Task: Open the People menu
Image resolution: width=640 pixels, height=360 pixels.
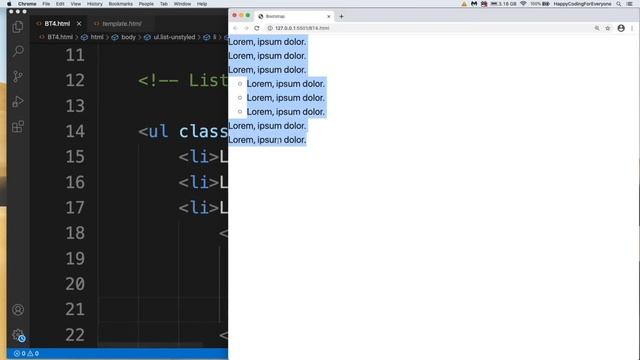Action: click(146, 4)
